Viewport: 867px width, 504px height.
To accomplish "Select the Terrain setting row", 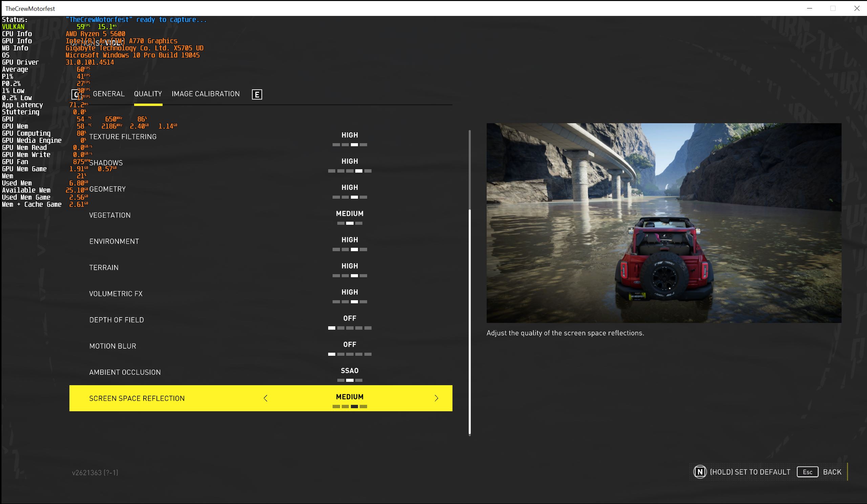I will tap(104, 267).
